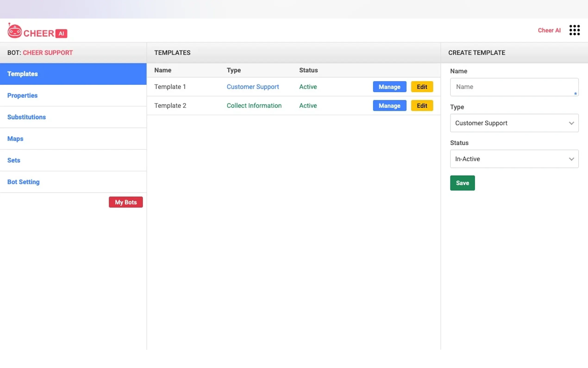This screenshot has height=368, width=588.
Task: Open the Maps sidebar item
Action: click(x=15, y=139)
